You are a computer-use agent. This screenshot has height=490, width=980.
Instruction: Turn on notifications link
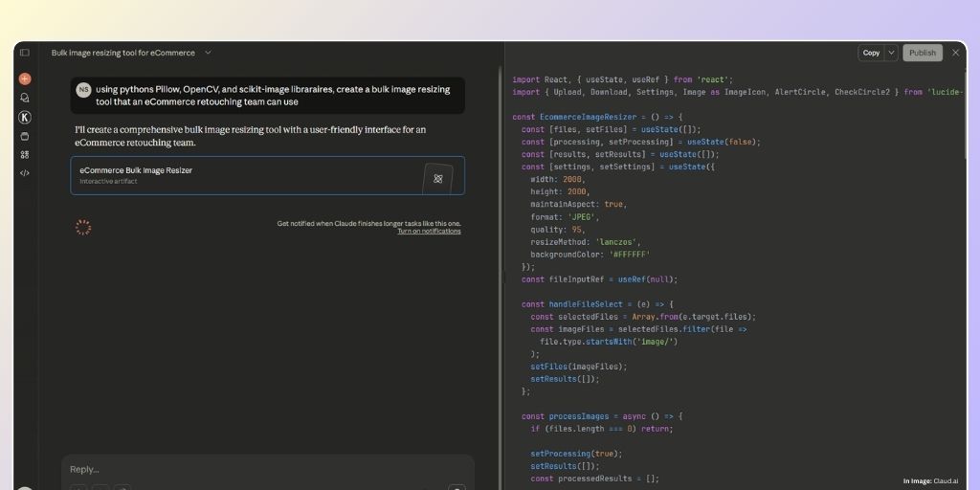[429, 232]
